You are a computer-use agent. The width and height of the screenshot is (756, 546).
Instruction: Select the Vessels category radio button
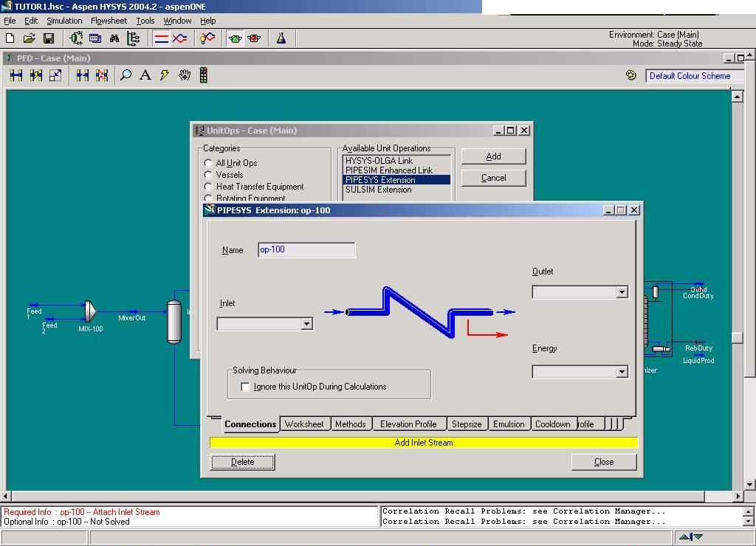(x=207, y=174)
